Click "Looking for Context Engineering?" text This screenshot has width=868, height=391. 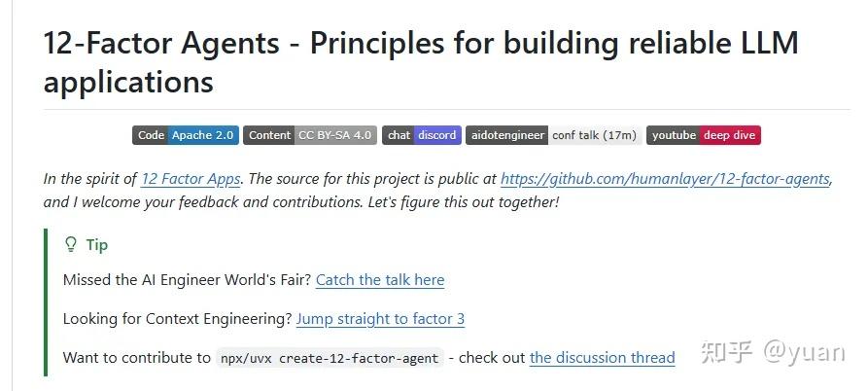pyautogui.click(x=177, y=319)
